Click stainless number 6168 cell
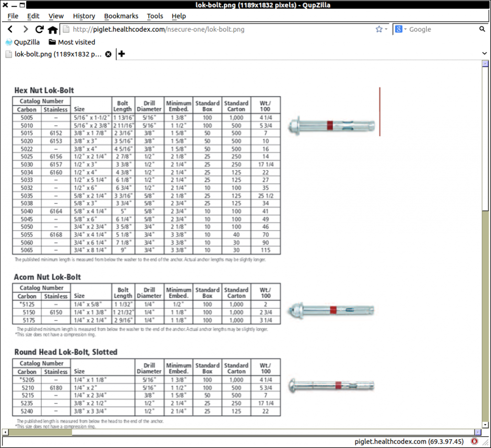The image size is (491, 448). tap(56, 235)
